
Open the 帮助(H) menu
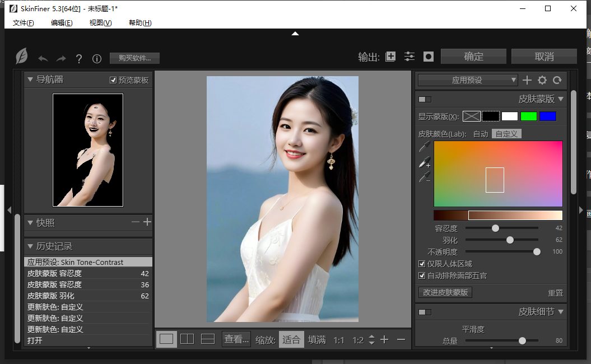tap(140, 23)
